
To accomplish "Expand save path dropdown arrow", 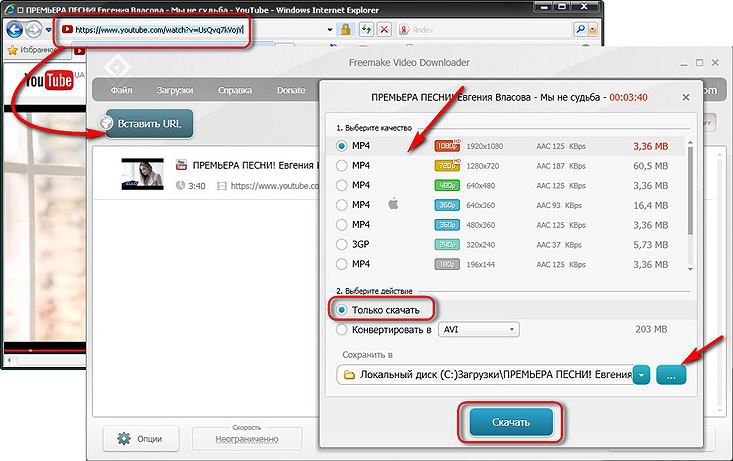I will [x=641, y=375].
